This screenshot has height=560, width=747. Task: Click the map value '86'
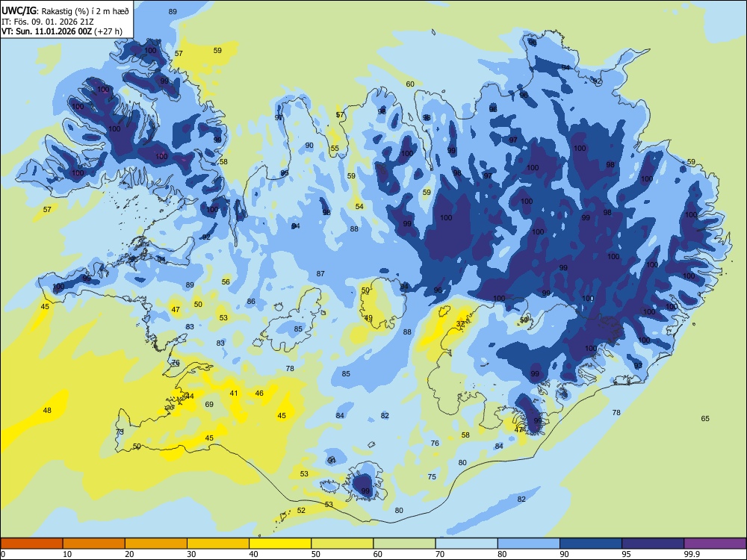251,302
